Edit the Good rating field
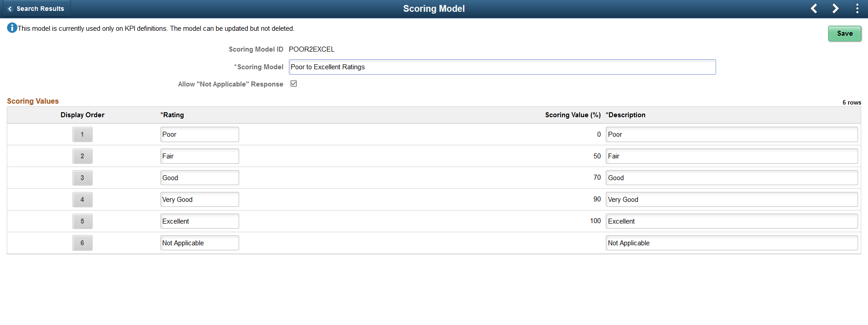Image resolution: width=868 pixels, height=325 pixels. point(200,178)
